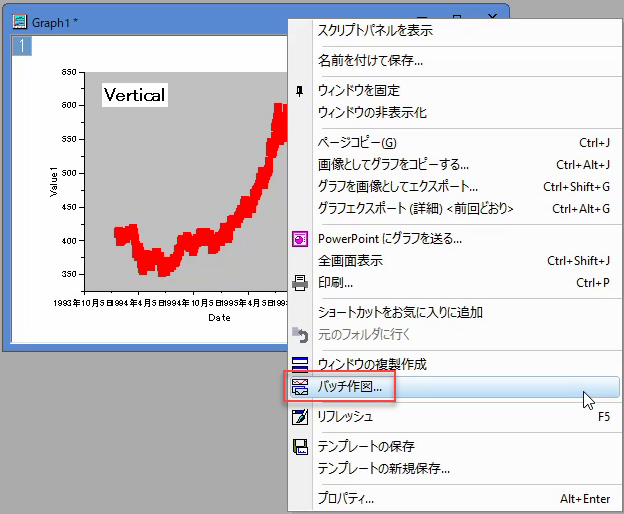Click the Date X-axis title
Screen dimensions: 624x514
(219, 317)
